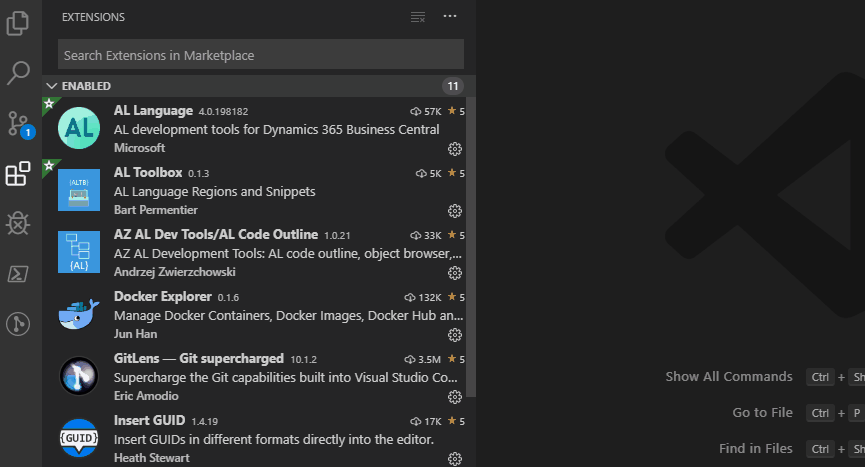Open the Explorer view in activity bar
The image size is (865, 467).
[x=18, y=23]
